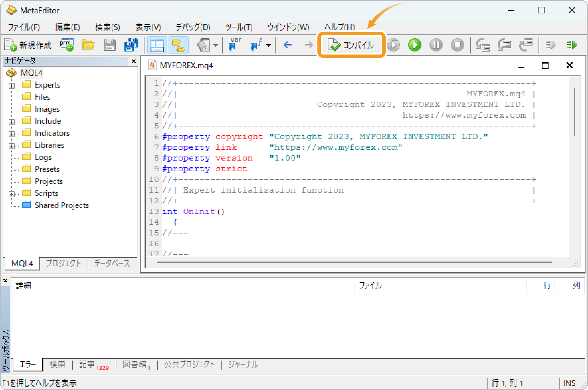Click the styler icon in toolbar
This screenshot has height=390, width=588.
(x=203, y=45)
